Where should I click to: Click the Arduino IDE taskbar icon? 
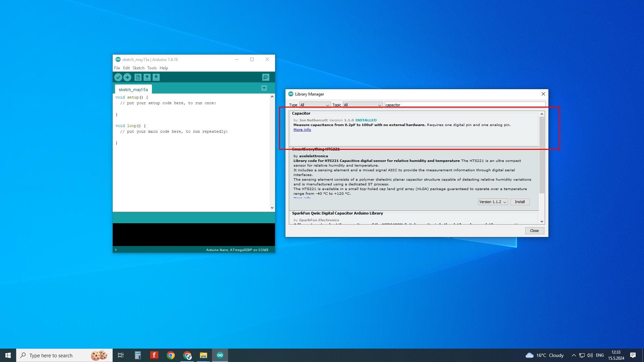(220, 355)
